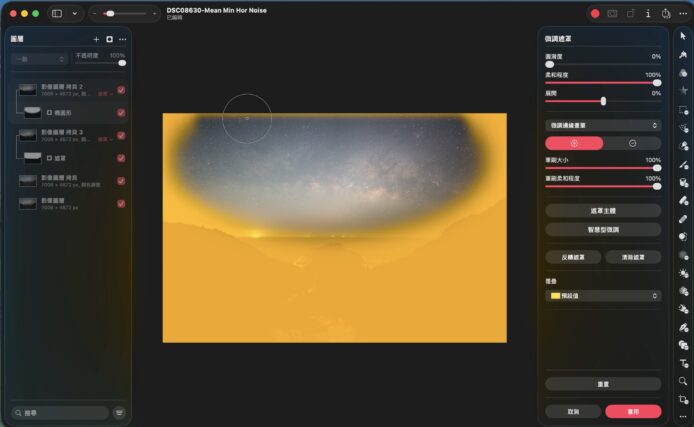Switch to subtract (minus) brush mode

point(632,143)
